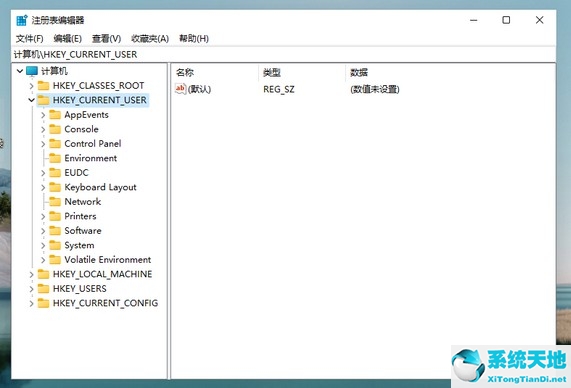Click the registry path address bar

[283, 55]
